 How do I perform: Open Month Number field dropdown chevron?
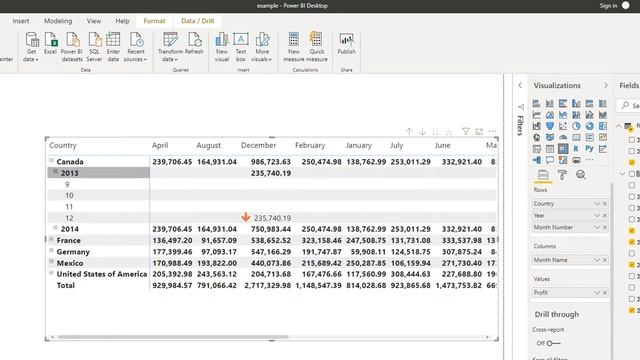point(597,227)
